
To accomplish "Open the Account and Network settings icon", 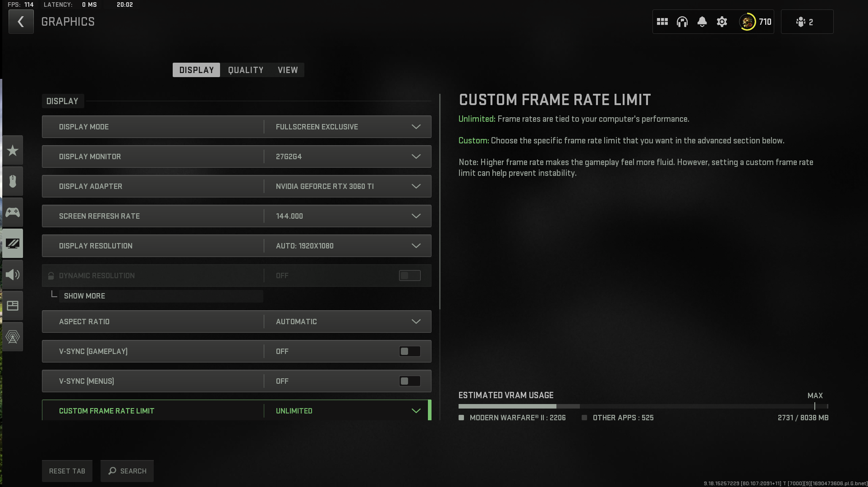I will click(x=13, y=337).
